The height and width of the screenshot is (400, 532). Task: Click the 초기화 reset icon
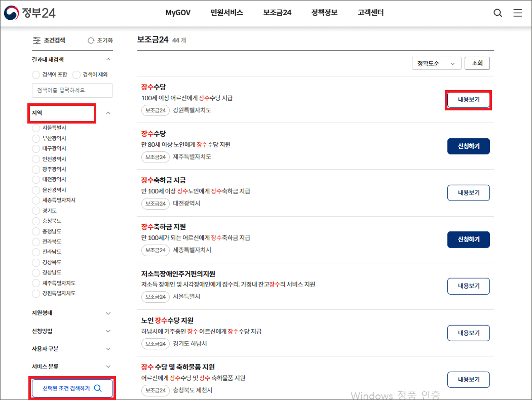pyautogui.click(x=91, y=41)
